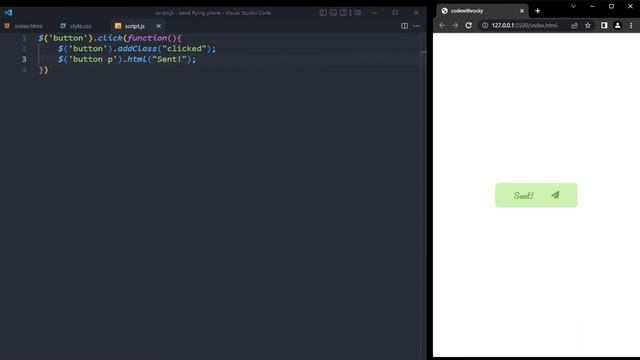Viewport: 640px width, 360px height.
Task: Toggle primary sidebar layout icon in title bar
Action: pos(323,13)
